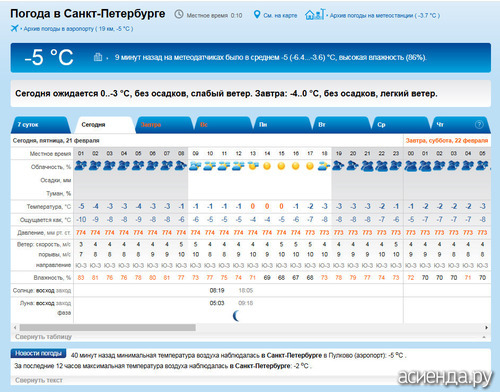500x392 pixels.
Task: Click the weather station house icon
Action: 315,14
